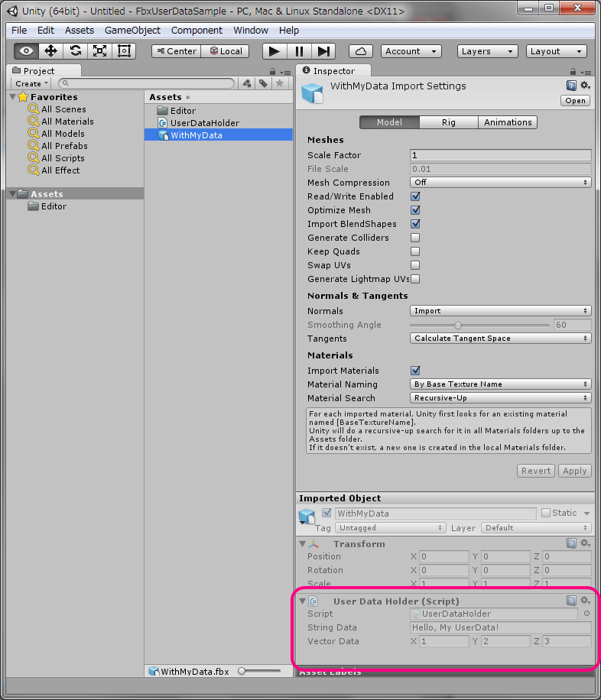601x700 pixels.
Task: Open the Layout dropdown
Action: click(x=557, y=51)
